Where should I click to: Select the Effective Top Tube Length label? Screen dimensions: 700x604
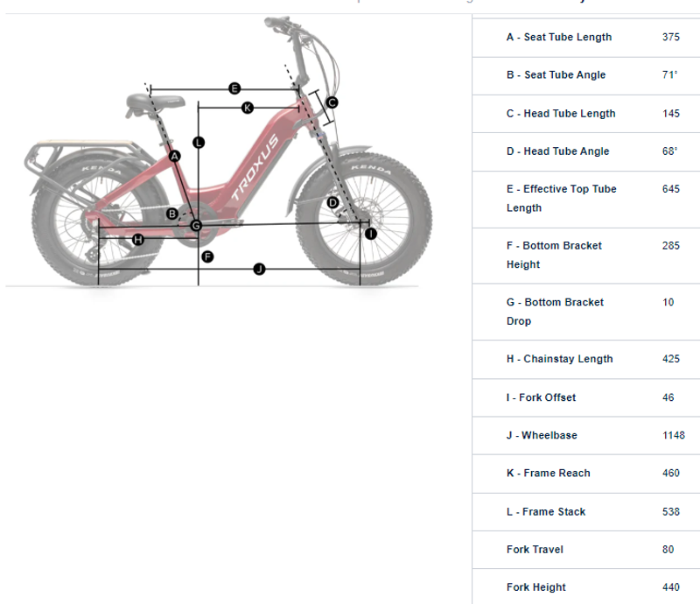point(561,199)
